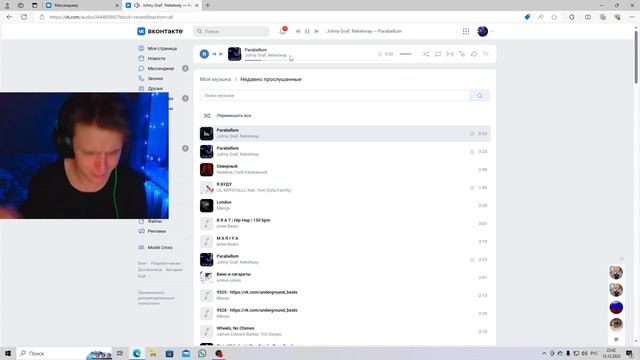
Task: Open the Windows Start menu
Action: tap(8, 353)
